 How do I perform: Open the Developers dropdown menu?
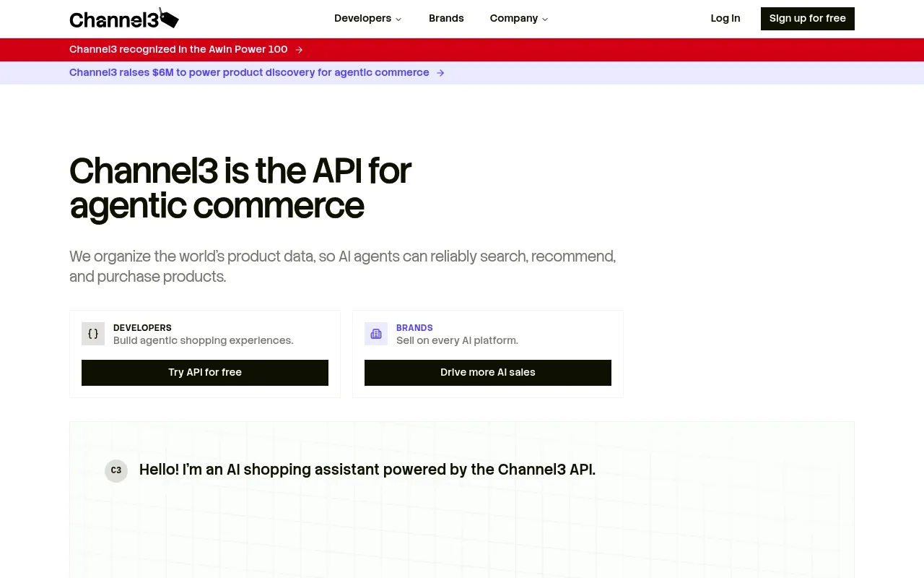pos(367,19)
